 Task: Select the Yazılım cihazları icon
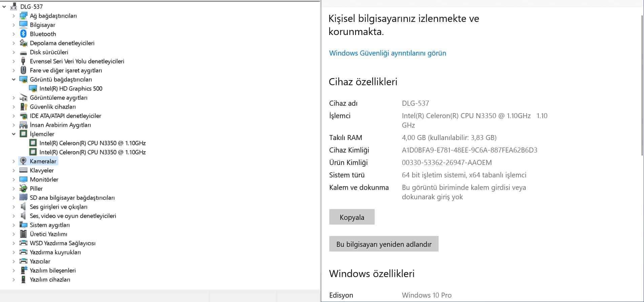(23, 279)
